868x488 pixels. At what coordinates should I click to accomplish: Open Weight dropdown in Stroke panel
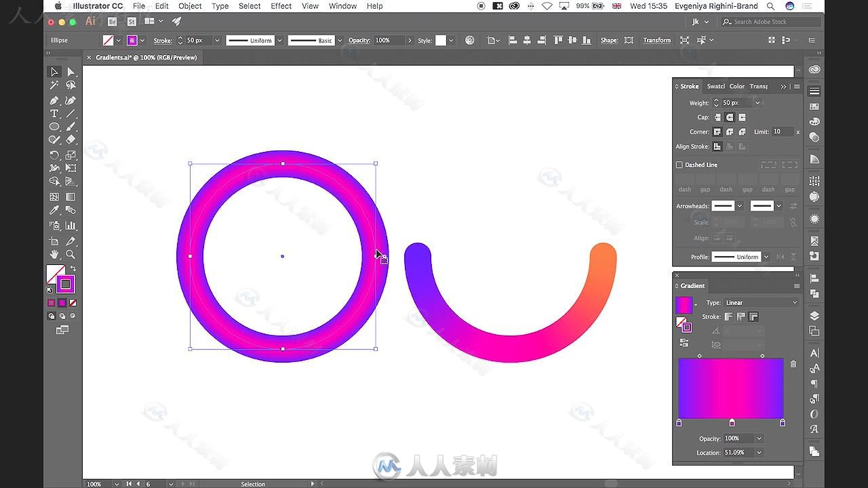757,103
